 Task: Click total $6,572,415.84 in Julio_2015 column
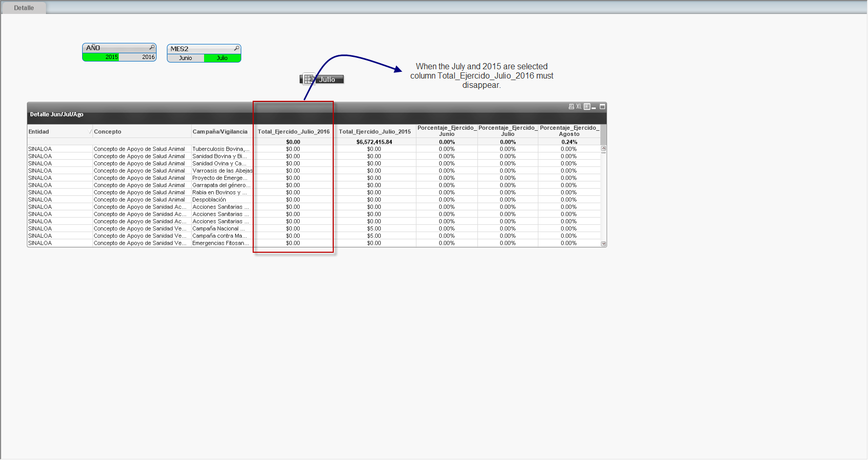tap(374, 142)
